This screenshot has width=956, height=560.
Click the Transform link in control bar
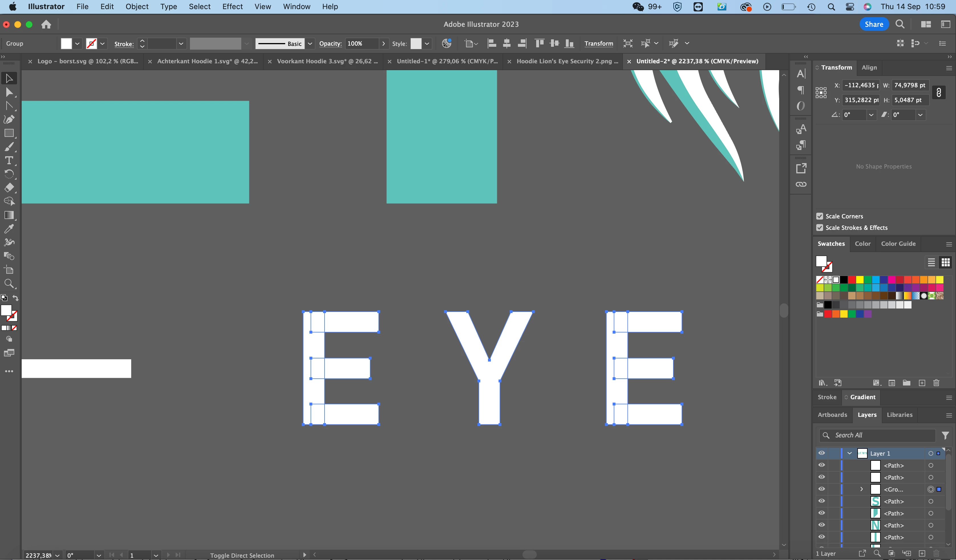click(598, 44)
